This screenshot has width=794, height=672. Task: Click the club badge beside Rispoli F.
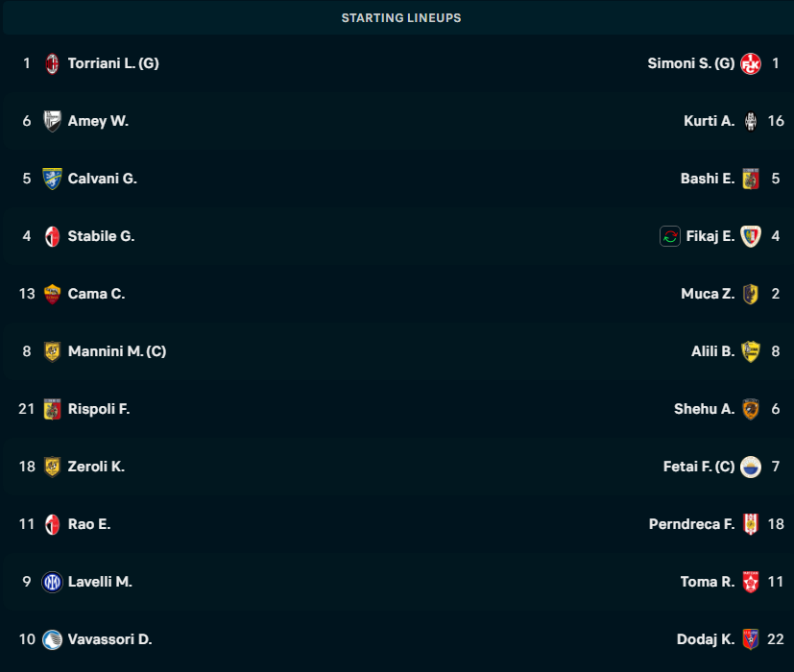point(52,409)
